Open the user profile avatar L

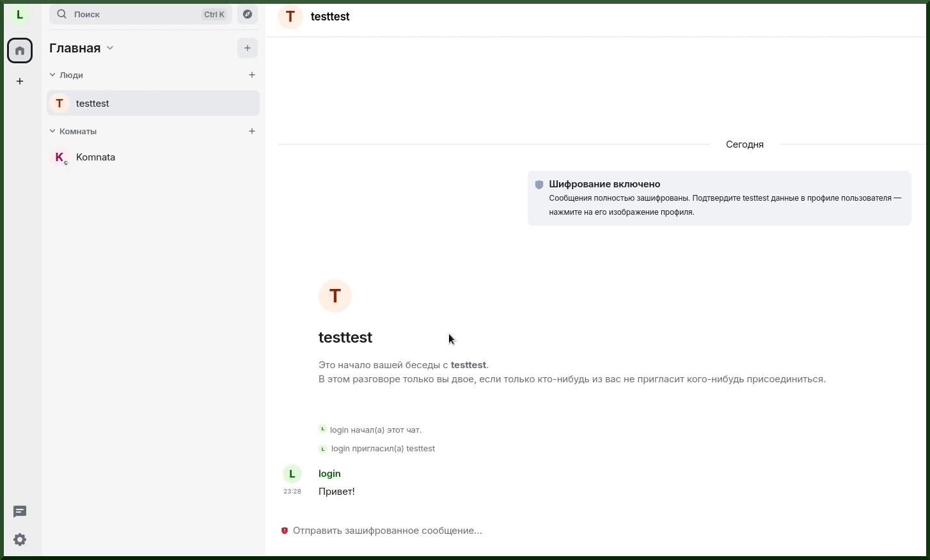[20, 15]
